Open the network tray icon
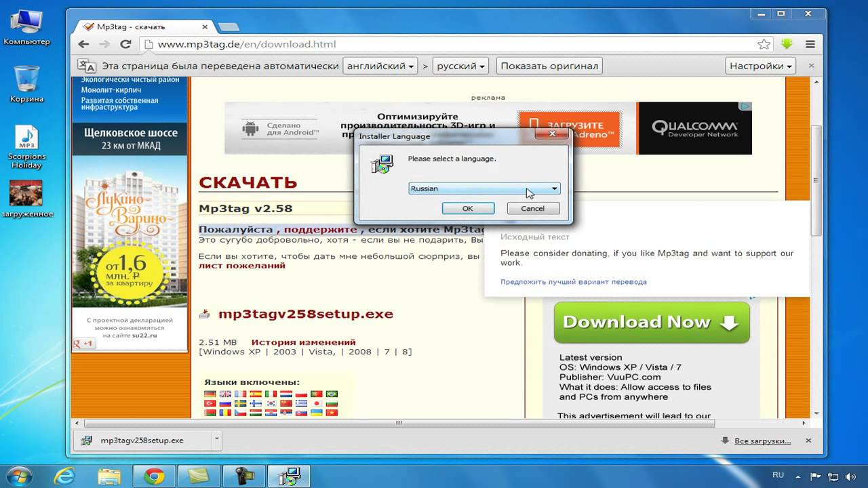This screenshot has height=488, width=868. [x=832, y=476]
